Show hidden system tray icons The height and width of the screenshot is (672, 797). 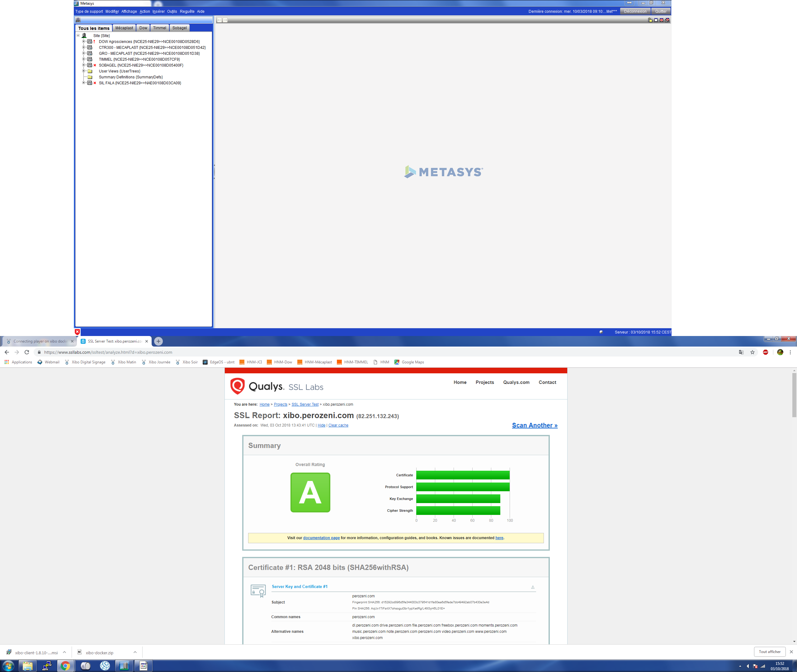coord(740,666)
